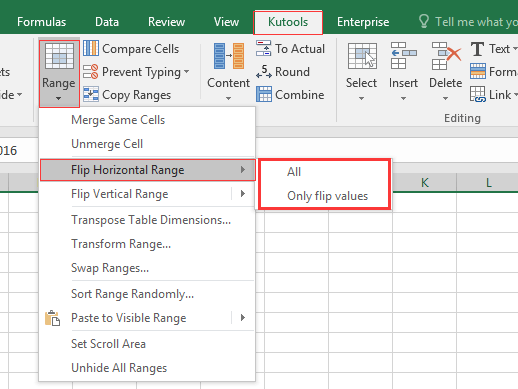Click the Copy Ranges icon
Viewport: 518px width, 389px height.
tap(91, 94)
